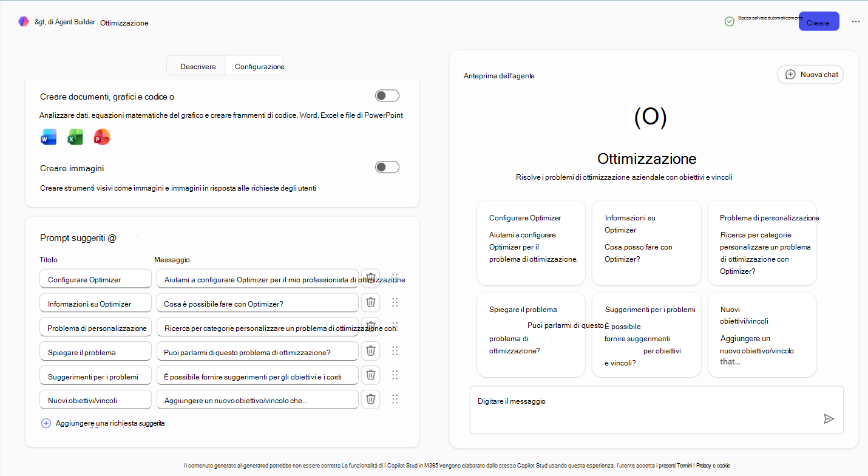This screenshot has height=476, width=868.
Task: Send the chat message with the arrow icon
Action: (x=829, y=419)
